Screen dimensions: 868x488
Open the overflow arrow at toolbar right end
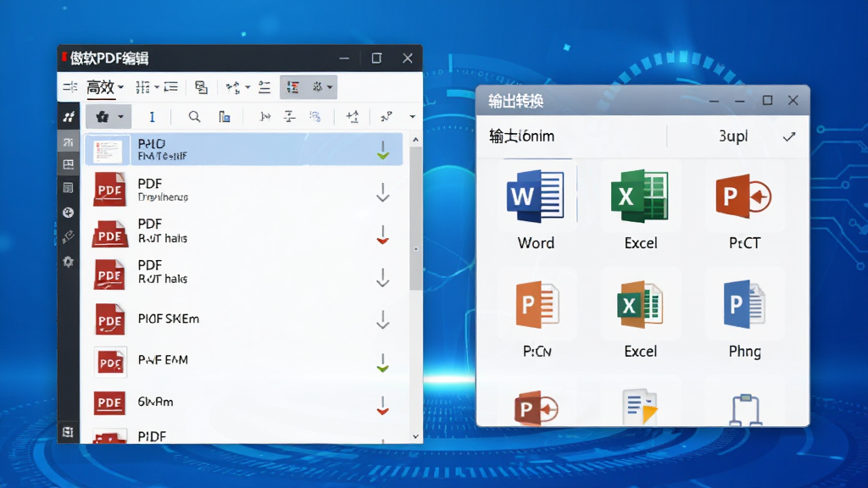(x=413, y=117)
